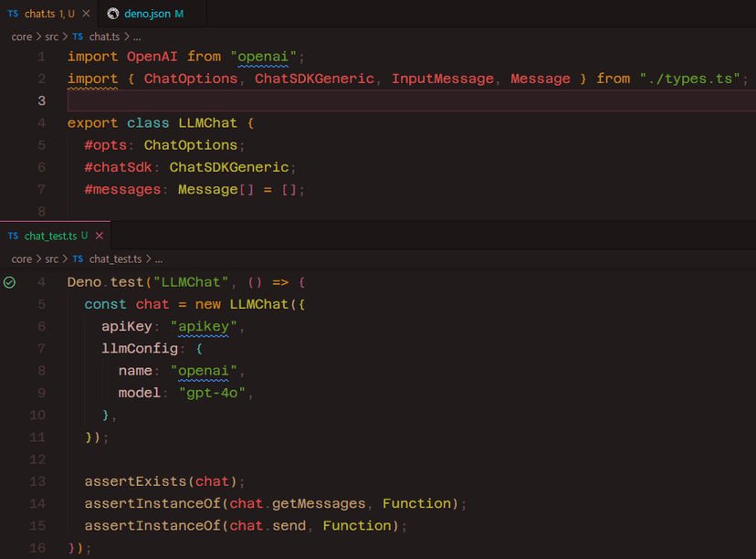
Task: Open the ellipsis breadcrumb after chat.ts
Action: coord(136,37)
